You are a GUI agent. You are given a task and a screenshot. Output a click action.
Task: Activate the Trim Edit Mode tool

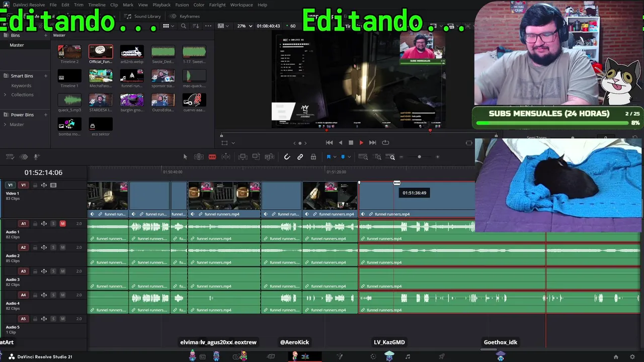tap(199, 157)
